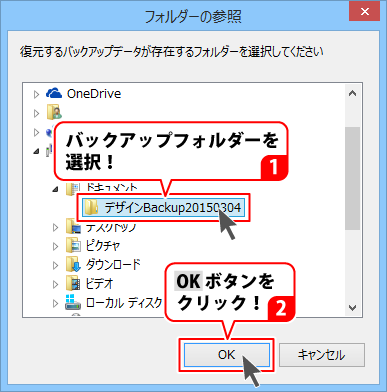The width and height of the screenshot is (387, 392).
Task: Click the OK button
Action: point(227,355)
